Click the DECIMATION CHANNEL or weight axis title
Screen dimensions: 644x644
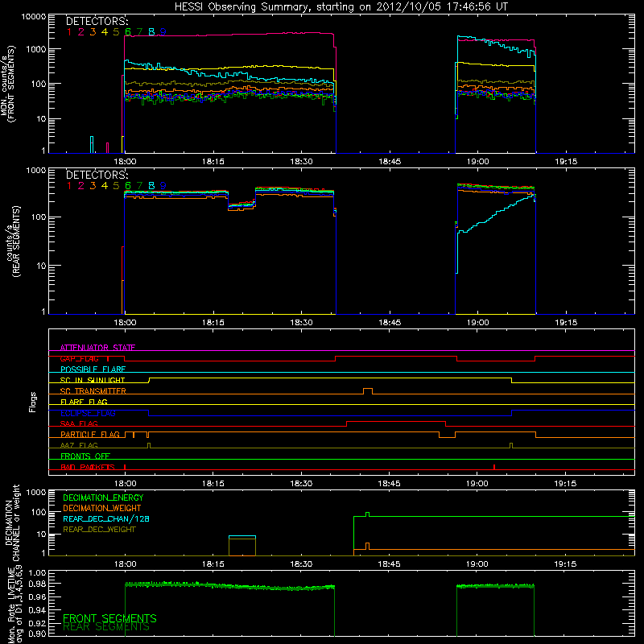point(12,522)
